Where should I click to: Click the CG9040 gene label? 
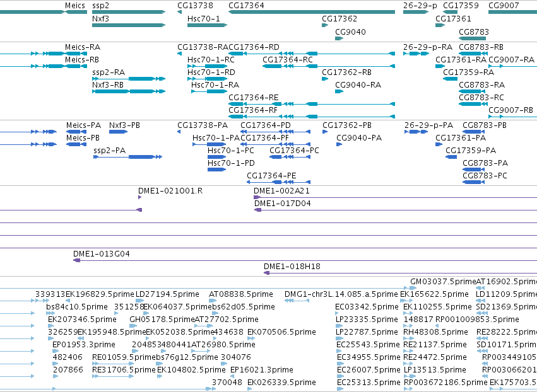[350, 32]
